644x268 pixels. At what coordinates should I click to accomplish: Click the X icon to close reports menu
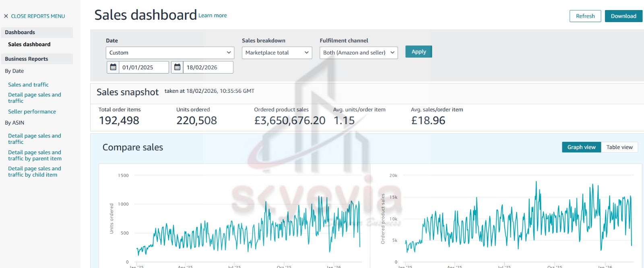click(x=6, y=16)
